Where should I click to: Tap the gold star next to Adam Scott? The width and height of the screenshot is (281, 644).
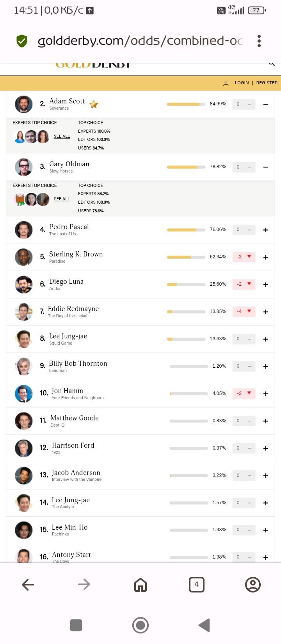click(x=94, y=104)
